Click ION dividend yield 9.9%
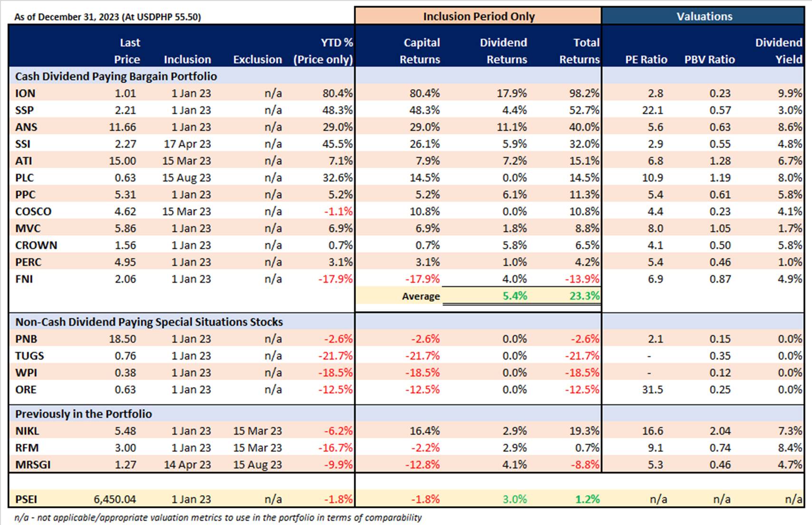This screenshot has height=525, width=812. click(x=790, y=93)
